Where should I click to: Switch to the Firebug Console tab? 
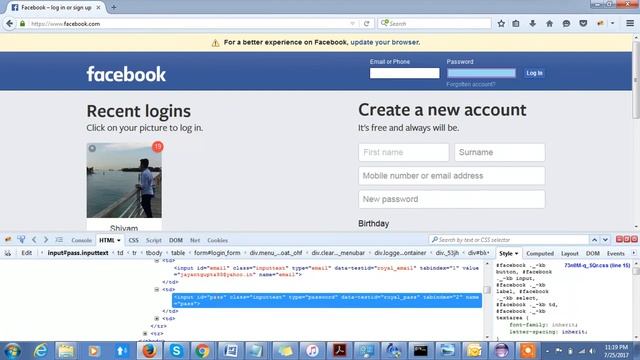click(x=81, y=240)
